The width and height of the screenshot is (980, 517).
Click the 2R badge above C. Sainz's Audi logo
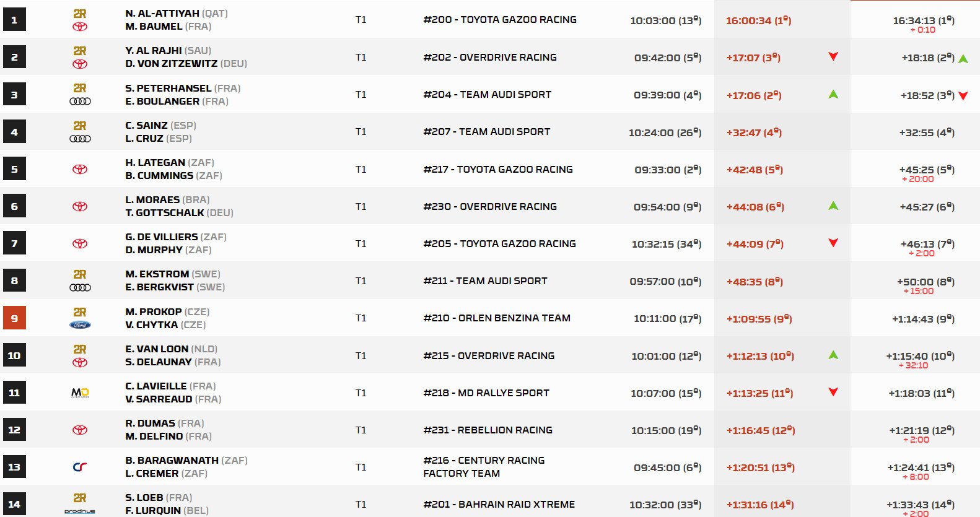(80, 126)
